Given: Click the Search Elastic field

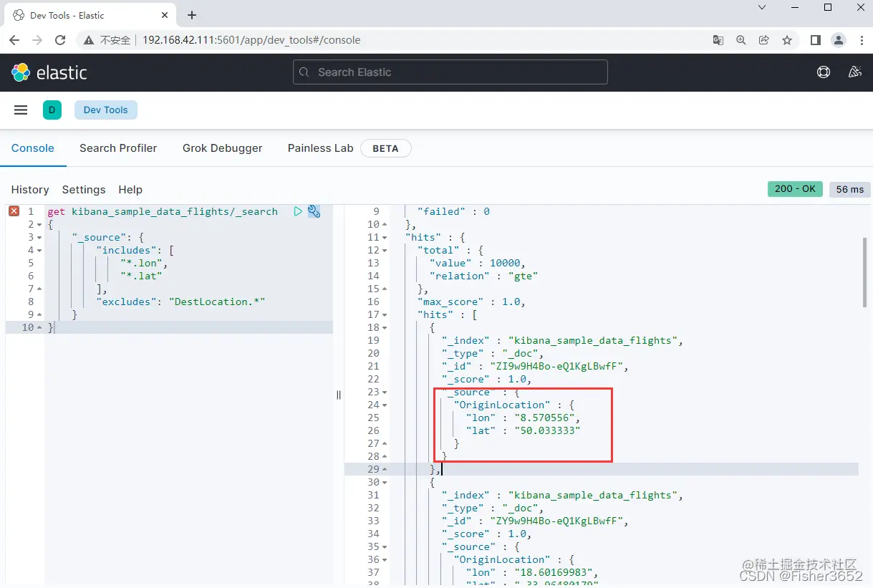Looking at the screenshot, I should point(450,72).
